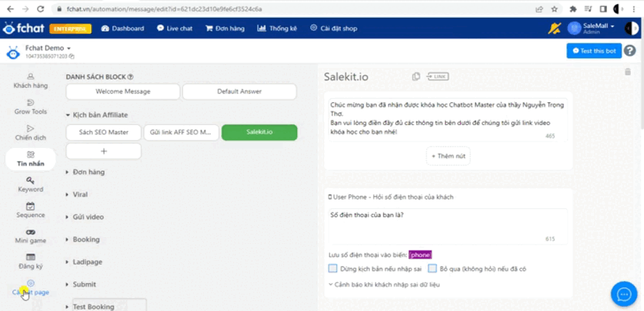Select the Salekit.io block
Viewport: 644px width, 311px height.
click(x=259, y=132)
